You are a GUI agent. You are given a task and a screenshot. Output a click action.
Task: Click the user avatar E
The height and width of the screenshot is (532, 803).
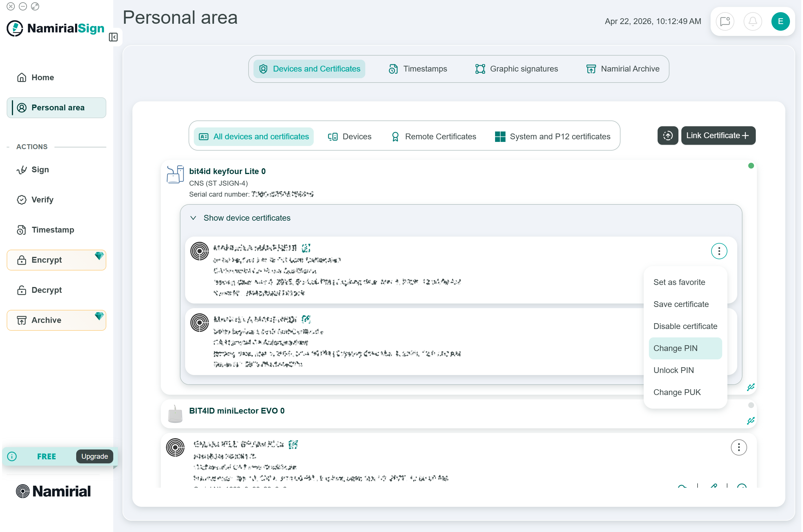[x=780, y=21]
